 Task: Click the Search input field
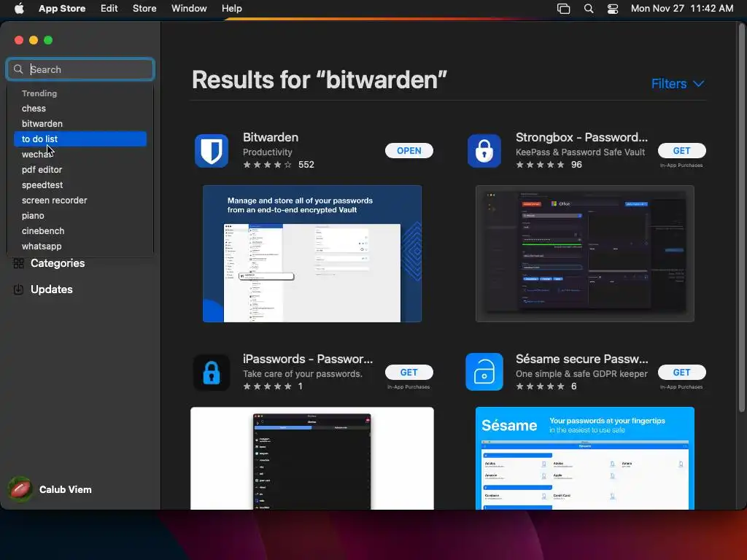click(x=80, y=69)
